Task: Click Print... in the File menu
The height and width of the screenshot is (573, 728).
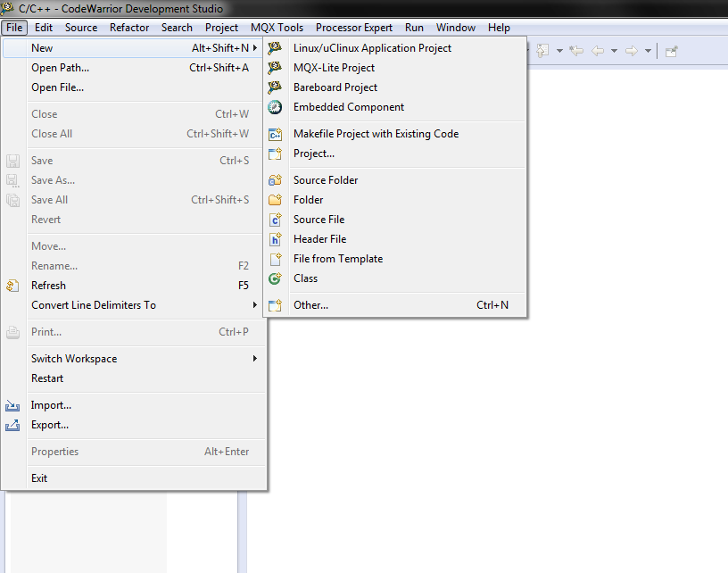Action: 134,332
